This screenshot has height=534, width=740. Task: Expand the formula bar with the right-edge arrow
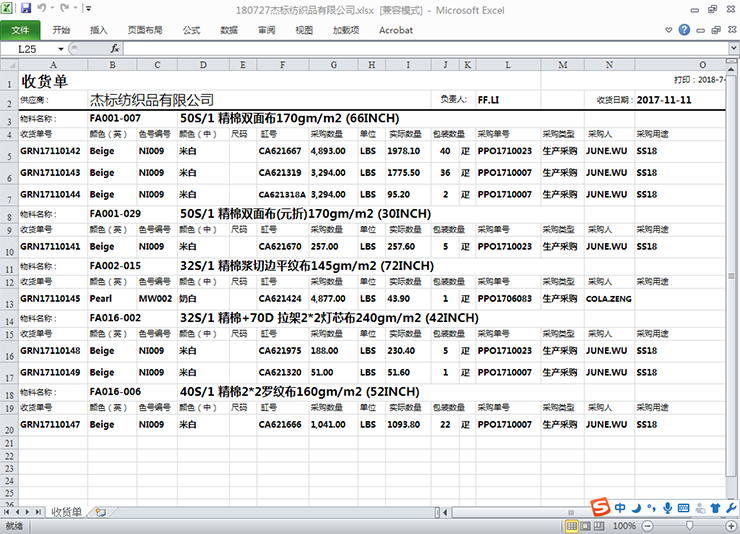[x=733, y=48]
